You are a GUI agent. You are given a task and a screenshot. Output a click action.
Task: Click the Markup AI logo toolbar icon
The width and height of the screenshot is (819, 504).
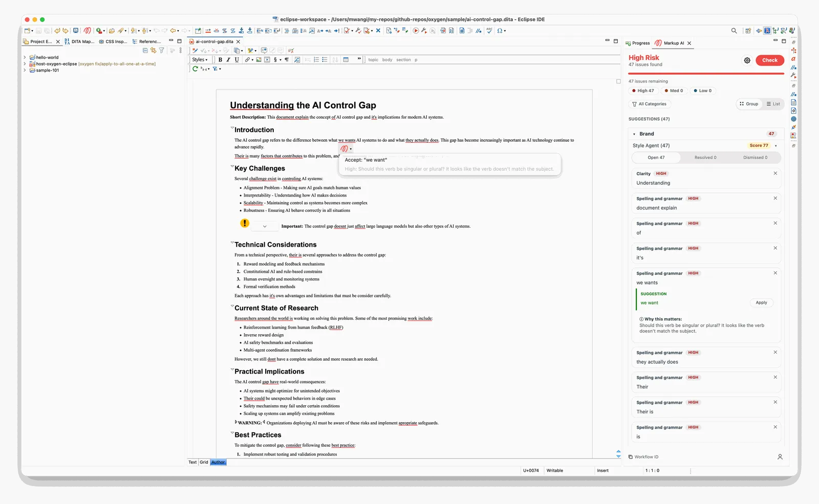[88, 31]
